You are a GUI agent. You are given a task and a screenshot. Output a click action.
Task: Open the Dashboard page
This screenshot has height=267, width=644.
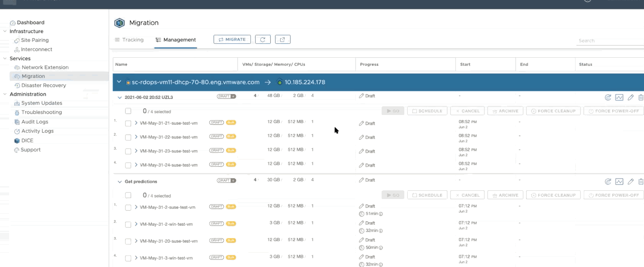point(31,23)
